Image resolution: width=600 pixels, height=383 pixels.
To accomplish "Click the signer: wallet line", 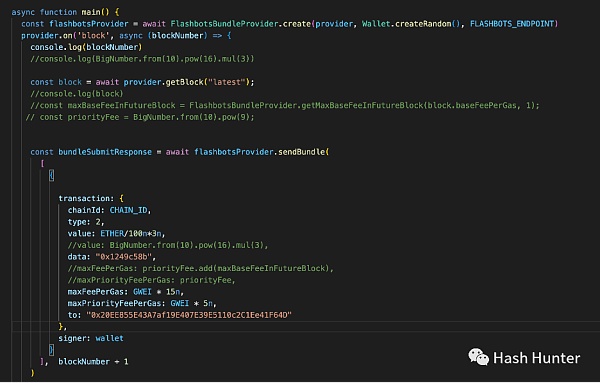I will 91,338.
